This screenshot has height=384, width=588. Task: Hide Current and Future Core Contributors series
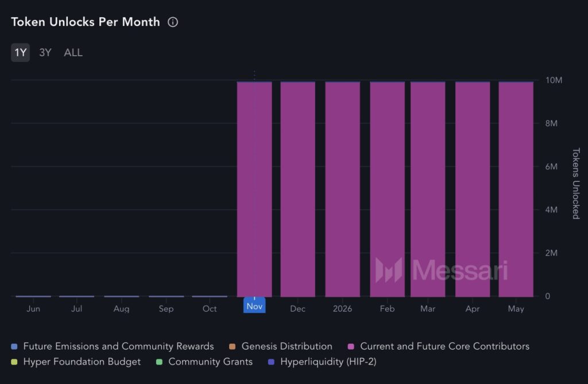pos(444,346)
